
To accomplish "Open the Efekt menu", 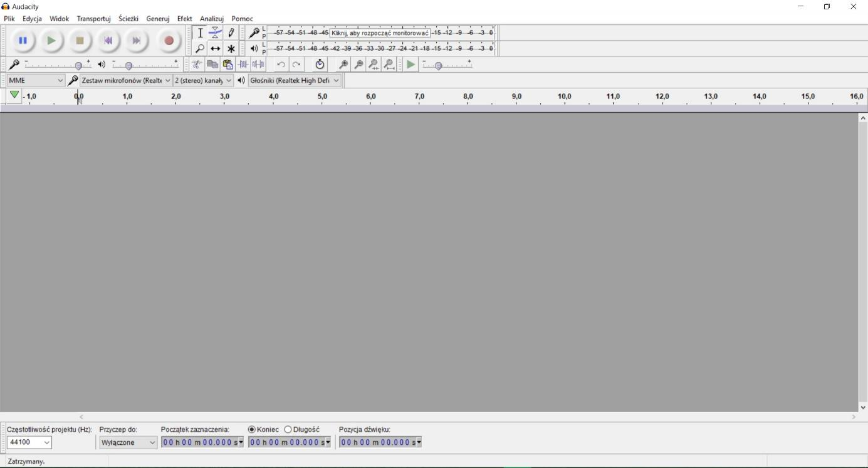I will coord(184,19).
